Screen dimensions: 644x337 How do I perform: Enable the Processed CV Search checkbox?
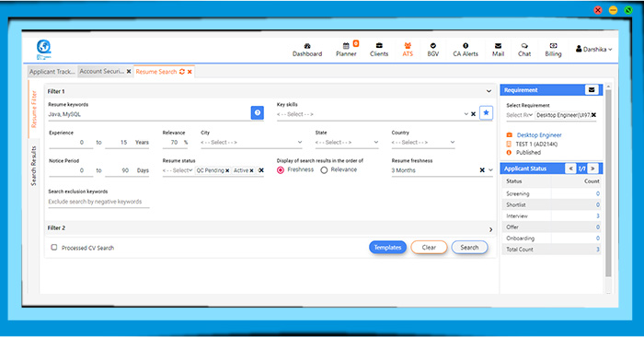53,248
